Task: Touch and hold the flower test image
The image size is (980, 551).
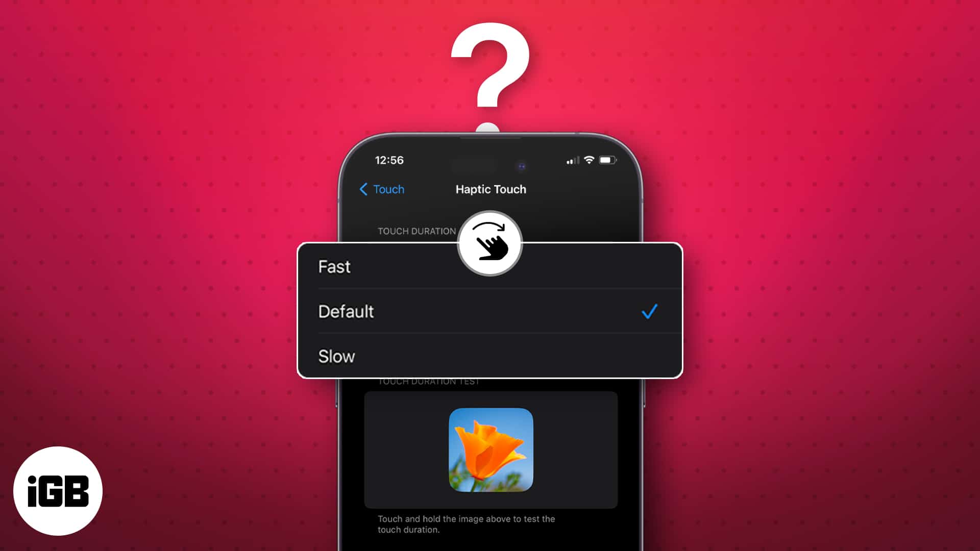Action: 489,449
